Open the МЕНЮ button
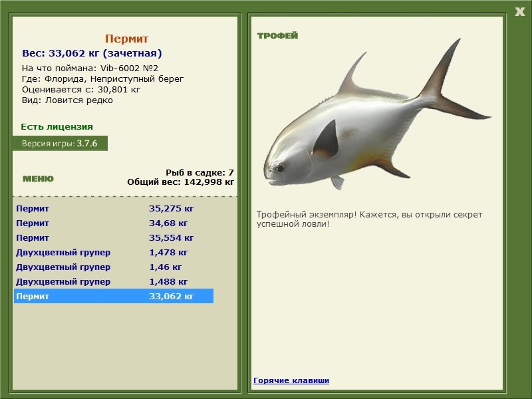Screen dimensions: 532x399 pyautogui.click(x=38, y=179)
